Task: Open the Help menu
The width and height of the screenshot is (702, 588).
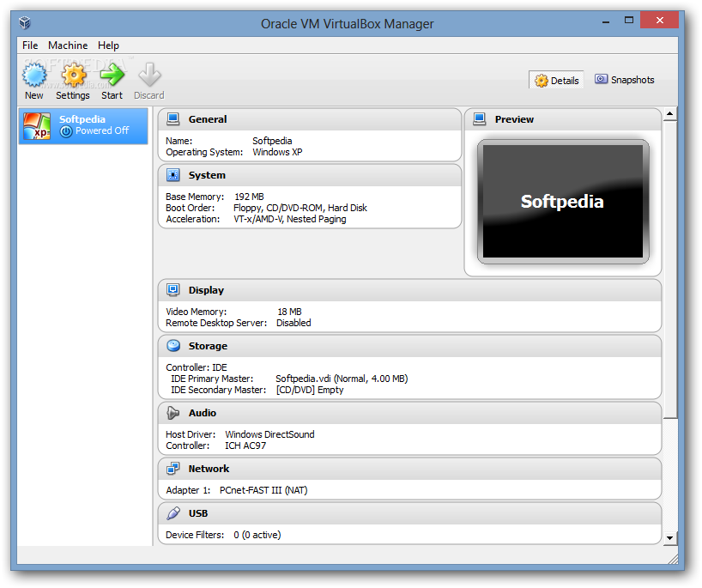Action: [108, 45]
